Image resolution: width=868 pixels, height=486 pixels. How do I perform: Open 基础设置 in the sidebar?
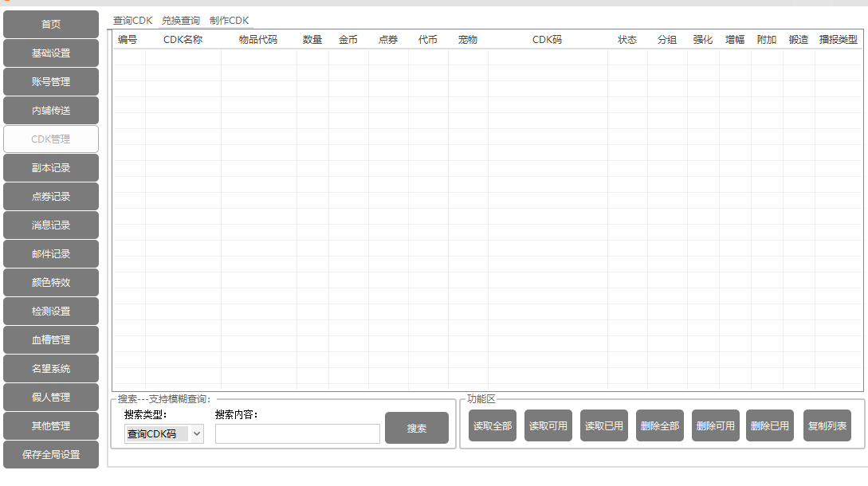pos(51,53)
